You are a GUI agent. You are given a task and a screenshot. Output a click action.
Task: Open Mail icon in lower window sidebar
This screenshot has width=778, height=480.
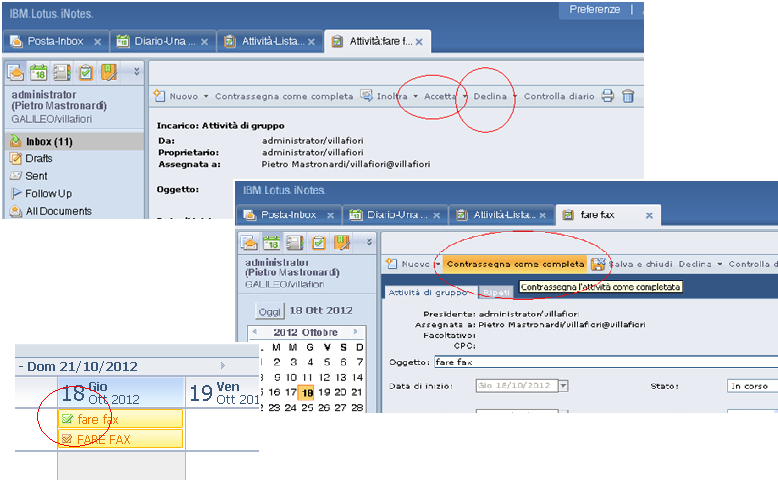(x=249, y=242)
